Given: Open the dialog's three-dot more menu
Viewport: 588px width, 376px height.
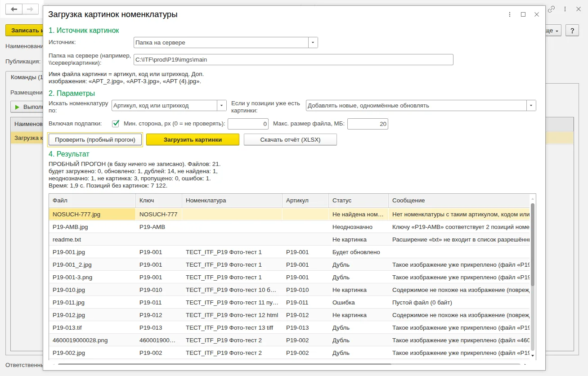Looking at the screenshot, I should click(509, 14).
